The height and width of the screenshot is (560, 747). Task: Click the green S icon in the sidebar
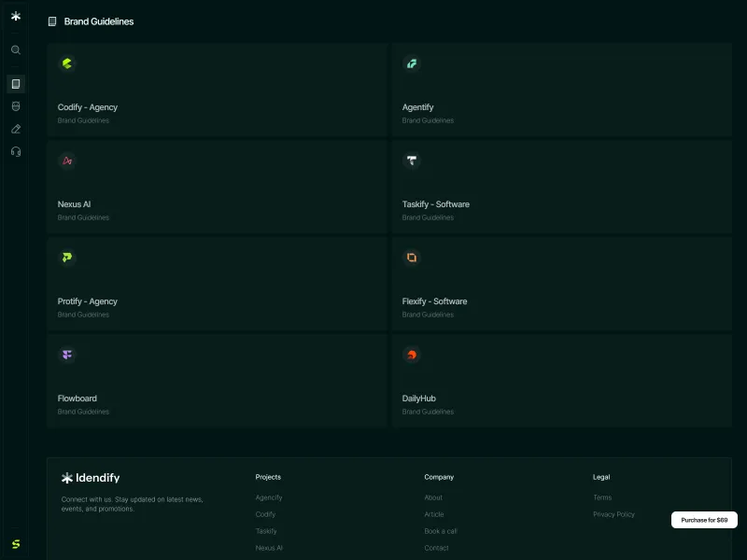16,544
